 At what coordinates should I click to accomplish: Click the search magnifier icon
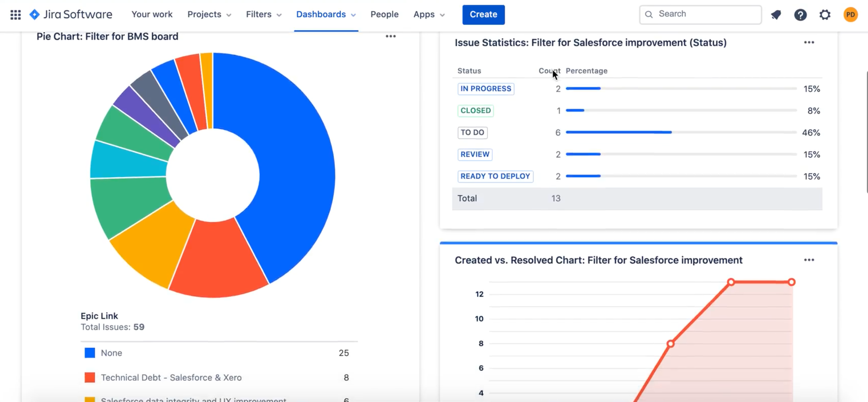pos(649,14)
